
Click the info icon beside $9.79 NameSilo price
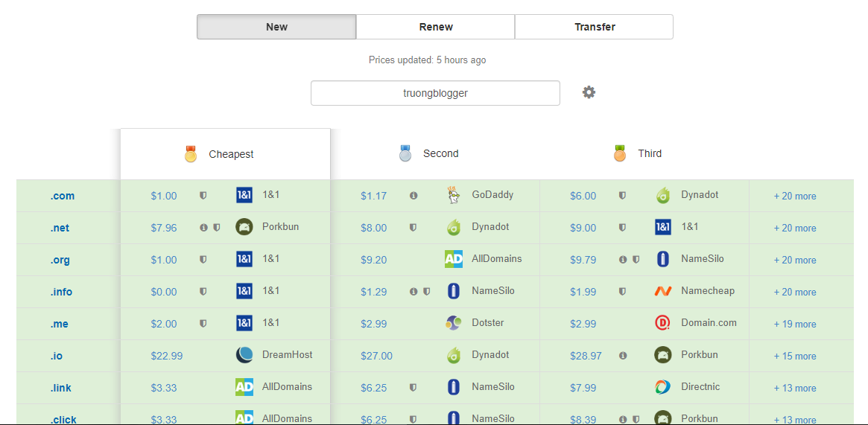point(623,260)
